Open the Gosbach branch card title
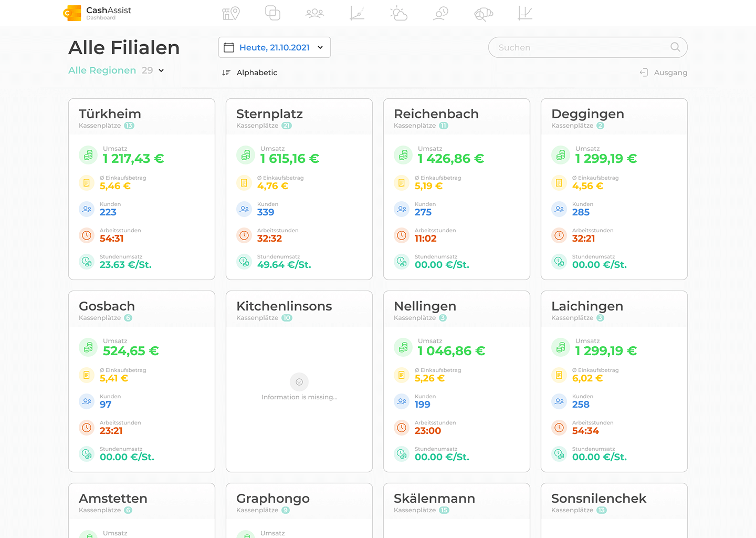 coord(107,306)
